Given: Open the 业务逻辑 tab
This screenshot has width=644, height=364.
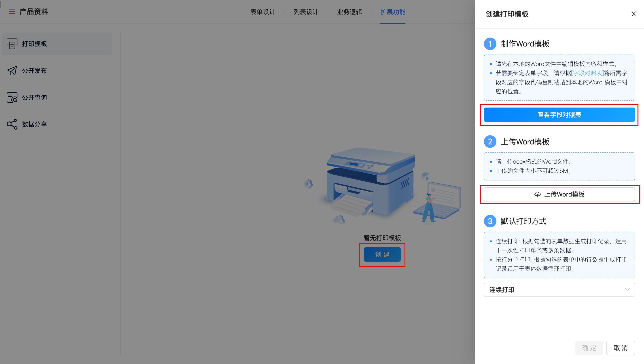Looking at the screenshot, I should click(x=349, y=12).
